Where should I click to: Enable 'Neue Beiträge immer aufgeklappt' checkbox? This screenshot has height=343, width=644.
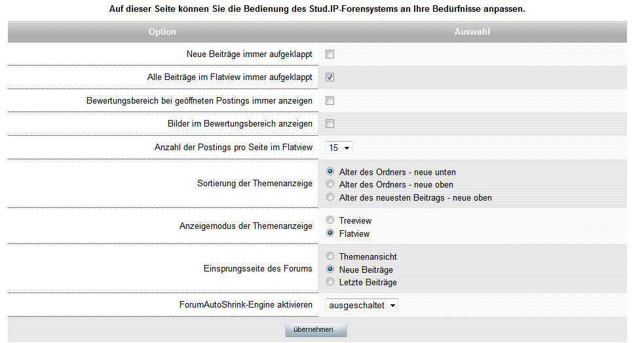coord(330,54)
